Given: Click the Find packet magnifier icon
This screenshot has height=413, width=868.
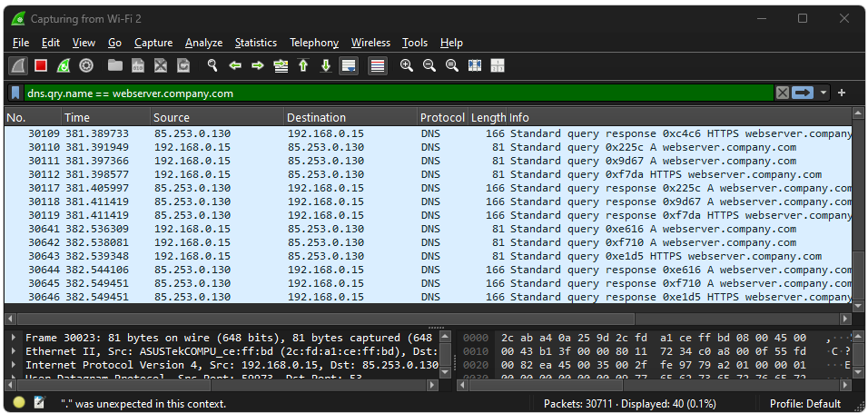Looking at the screenshot, I should pyautogui.click(x=212, y=65).
